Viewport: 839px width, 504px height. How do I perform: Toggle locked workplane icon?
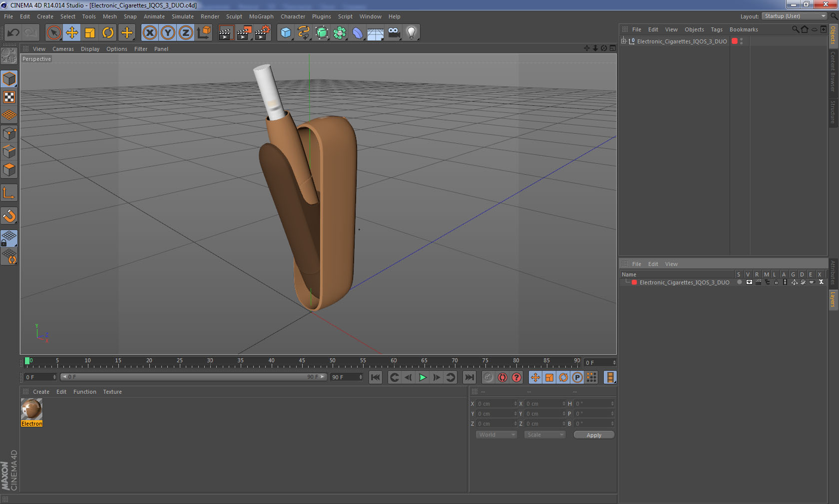click(9, 239)
